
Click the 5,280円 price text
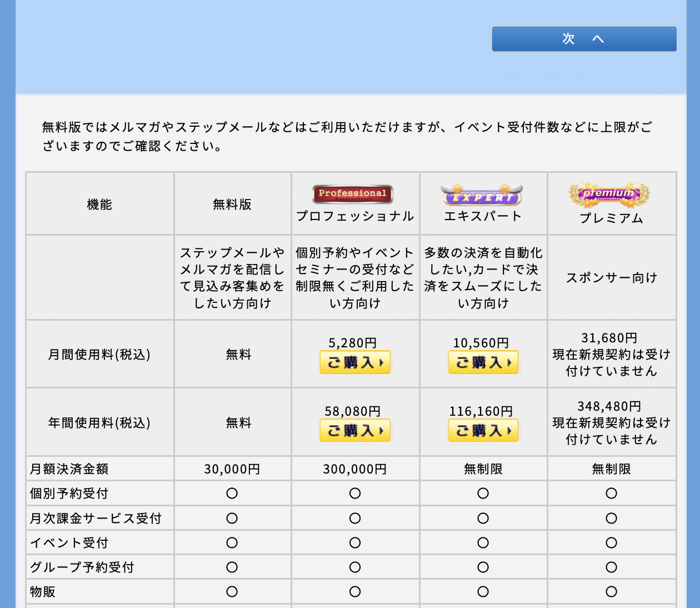point(353,343)
